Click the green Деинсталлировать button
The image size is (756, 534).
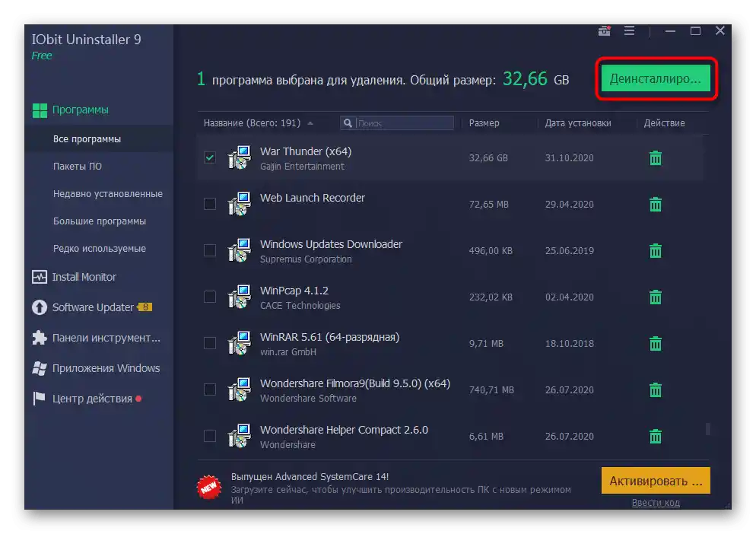[x=656, y=78]
